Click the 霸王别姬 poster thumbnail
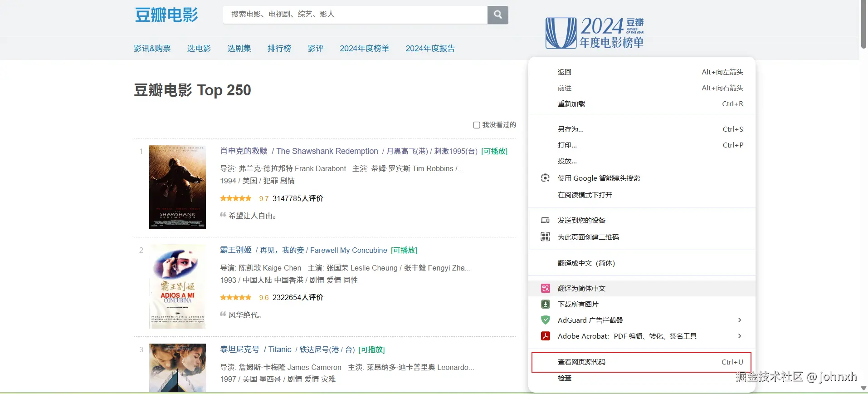This screenshot has height=394, width=868. (x=177, y=286)
